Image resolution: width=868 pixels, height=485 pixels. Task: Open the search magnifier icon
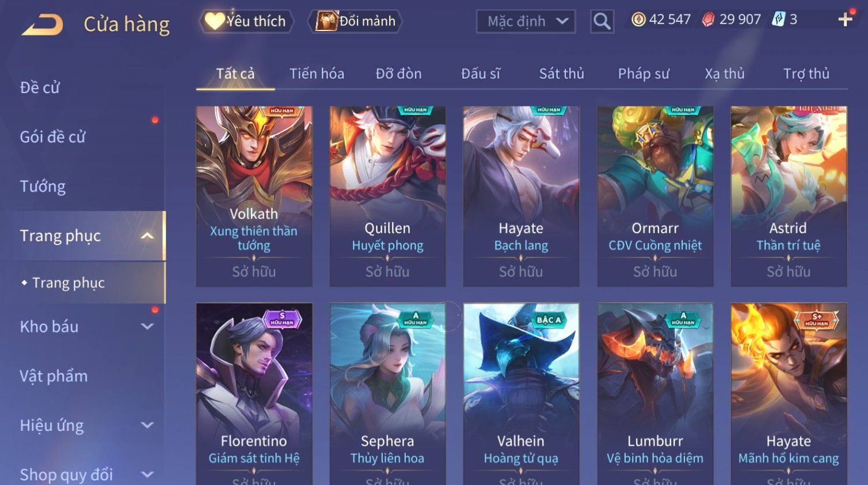602,21
